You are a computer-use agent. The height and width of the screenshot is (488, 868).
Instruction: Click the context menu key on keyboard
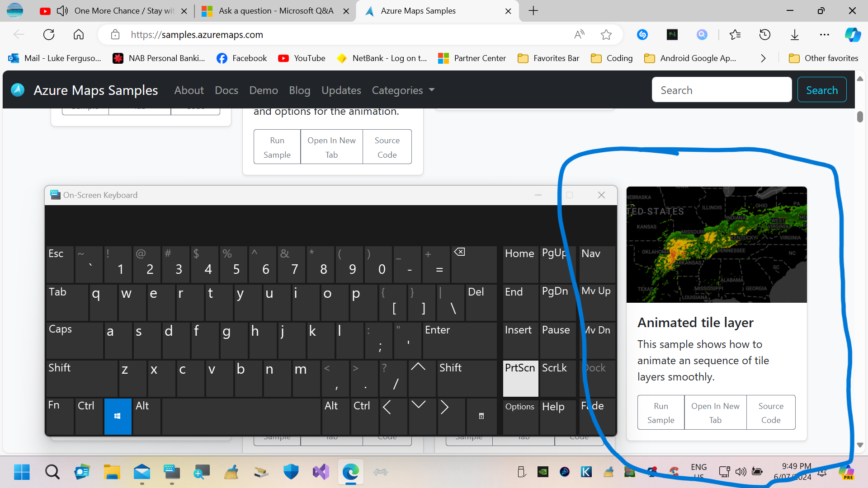(481, 416)
